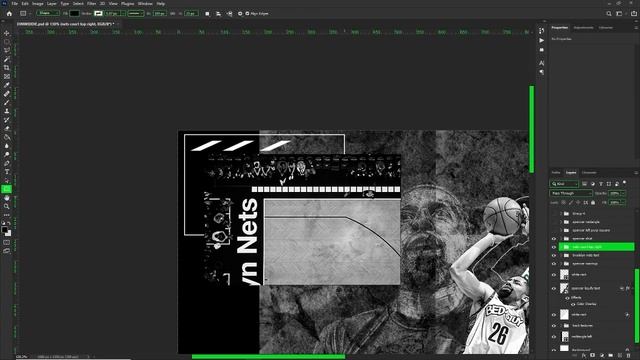Viewport: 640px width, 360px height.
Task: Select the Blur tool
Action: coord(7,146)
